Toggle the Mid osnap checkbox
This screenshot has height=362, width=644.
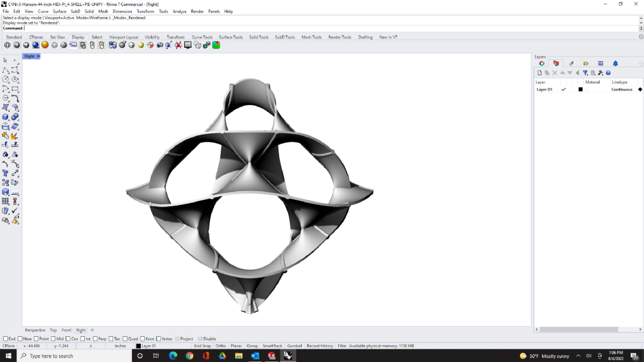53,339
